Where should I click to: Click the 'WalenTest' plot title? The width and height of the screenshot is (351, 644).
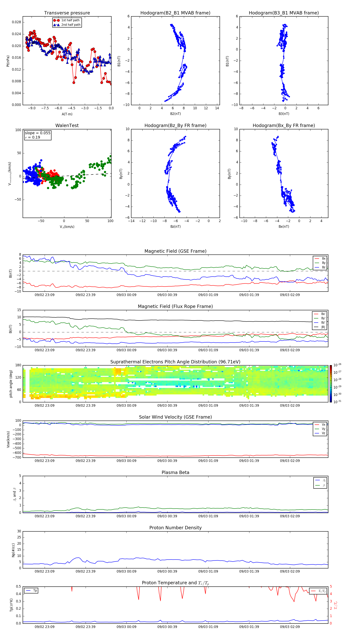67,125
